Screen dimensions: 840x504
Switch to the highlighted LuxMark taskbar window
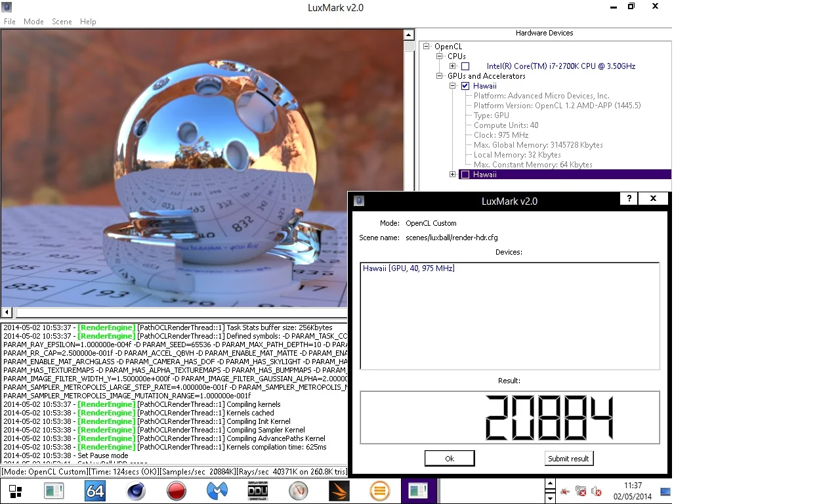point(419,491)
